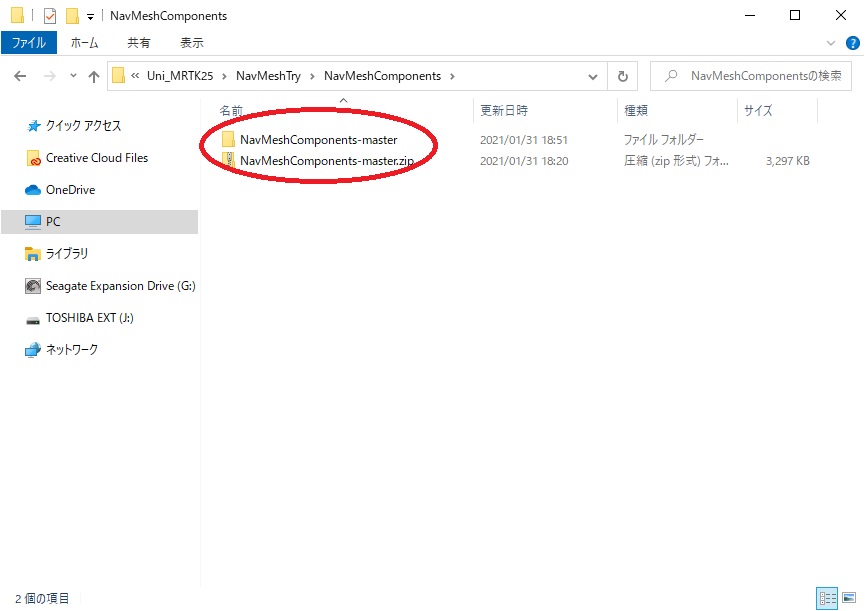This screenshot has width=865, height=611.
Task: Click the ライブラリ folder icon
Action: 33,254
